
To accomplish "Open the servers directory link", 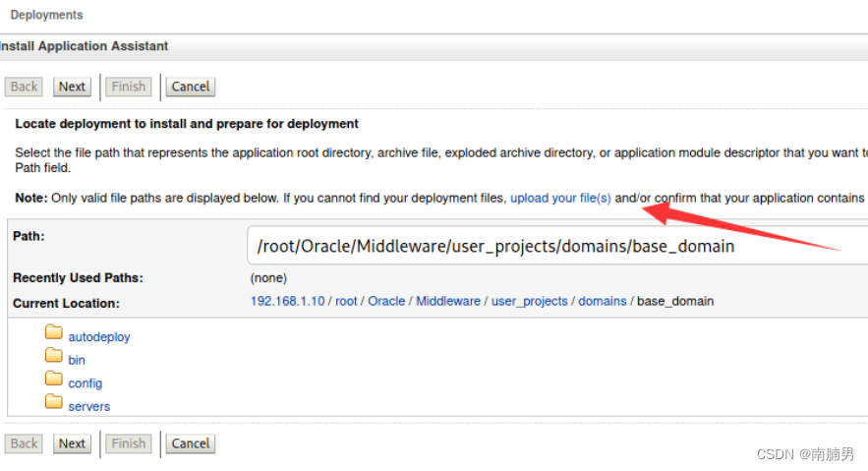I will click(89, 407).
